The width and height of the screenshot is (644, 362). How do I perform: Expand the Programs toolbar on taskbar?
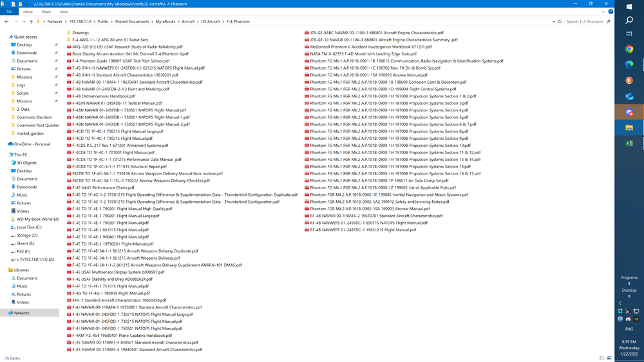tap(629, 283)
